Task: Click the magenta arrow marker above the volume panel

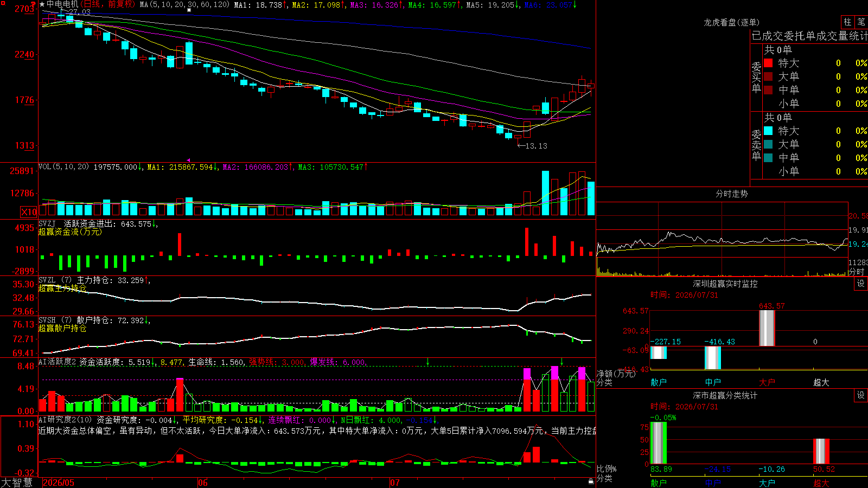Action: point(188,160)
